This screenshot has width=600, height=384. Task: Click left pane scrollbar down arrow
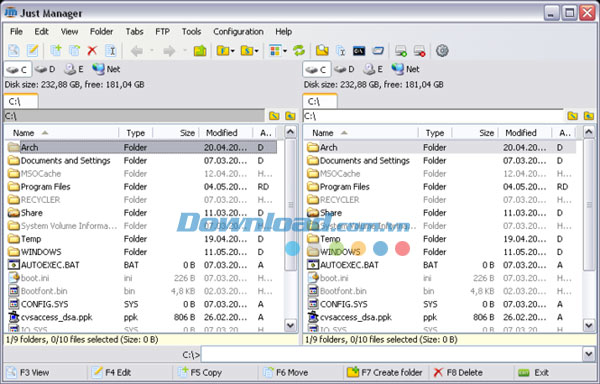[291, 325]
